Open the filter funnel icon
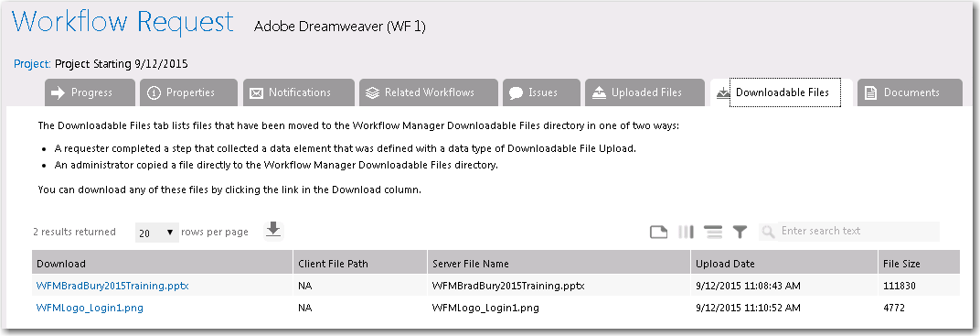Screen dimensions: 980x336 pyautogui.click(x=740, y=233)
